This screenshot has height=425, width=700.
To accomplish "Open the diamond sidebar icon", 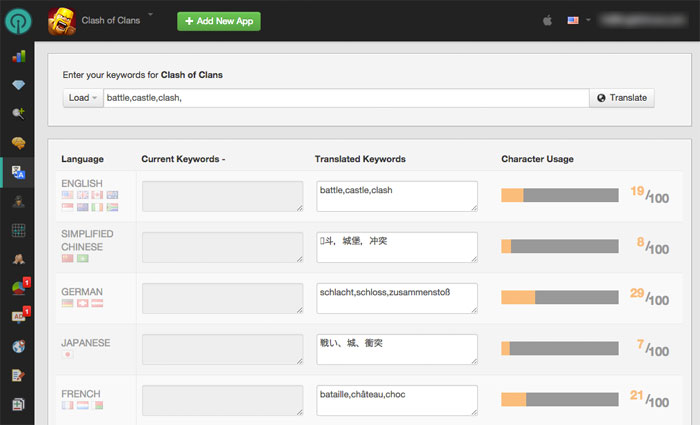I will point(18,85).
